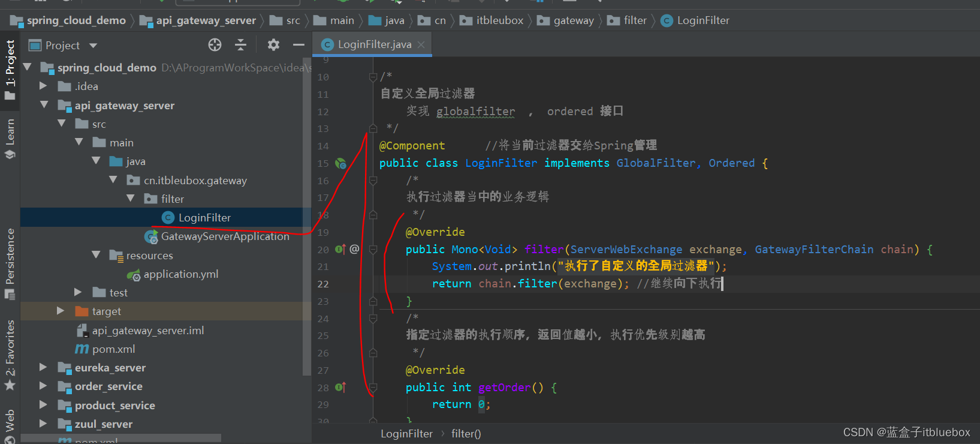Expand the test folder
The width and height of the screenshot is (980, 444).
pyautogui.click(x=78, y=292)
